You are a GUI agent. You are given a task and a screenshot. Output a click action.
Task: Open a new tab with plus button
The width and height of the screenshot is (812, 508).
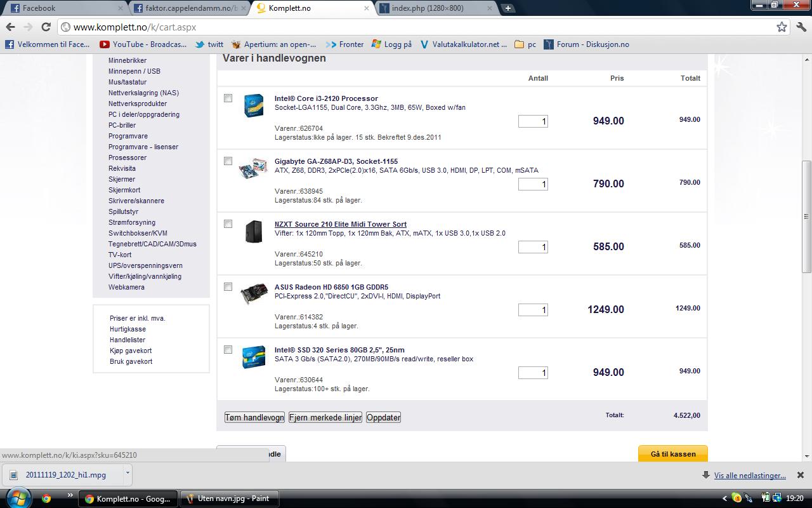507,8
